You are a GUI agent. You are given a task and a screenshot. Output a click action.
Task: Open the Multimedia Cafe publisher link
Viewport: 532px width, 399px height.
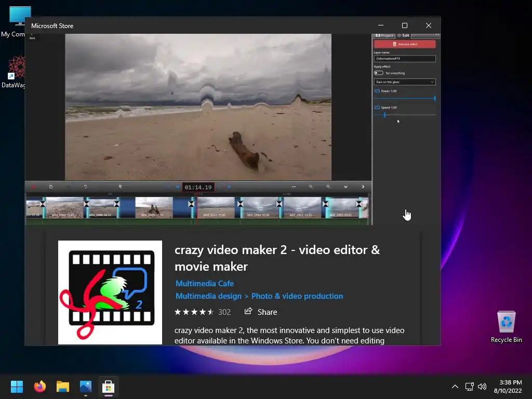point(205,283)
